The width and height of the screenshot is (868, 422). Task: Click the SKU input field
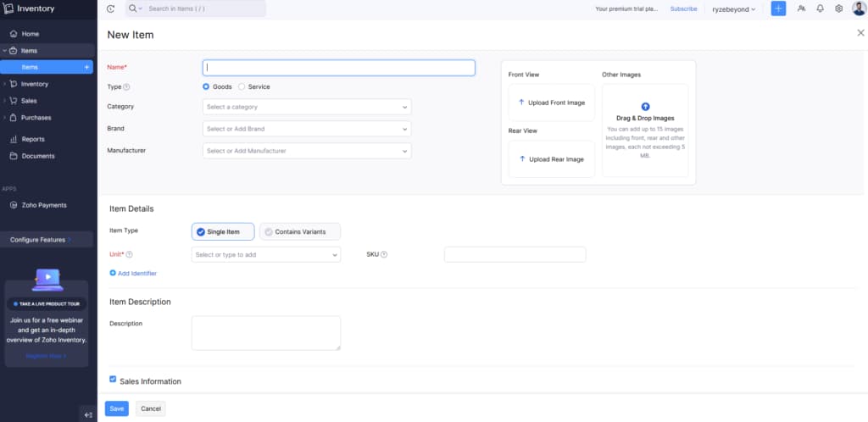515,254
